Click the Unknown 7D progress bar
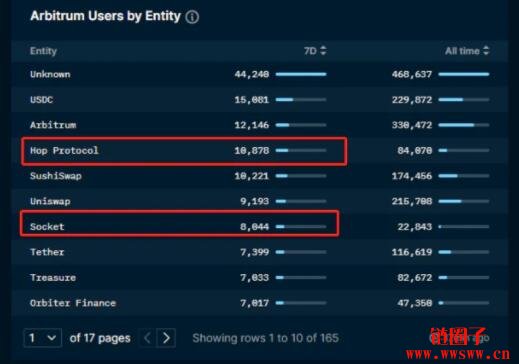Viewport: 519px width, 364px height. [x=301, y=74]
